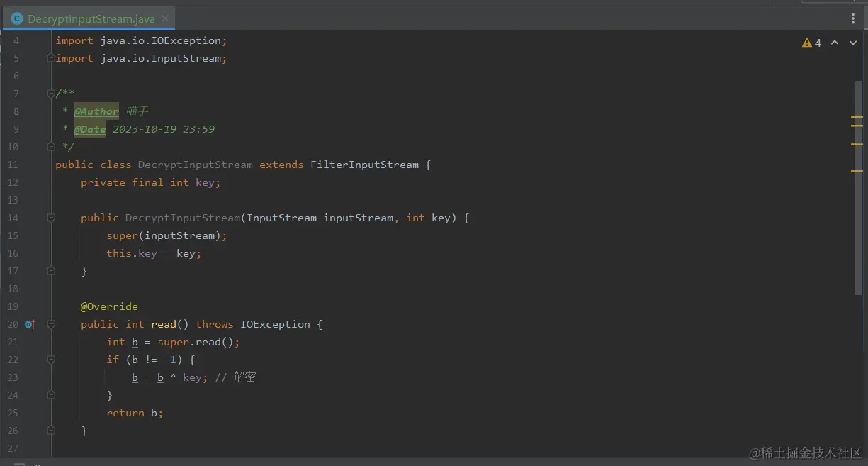Collapse the if block fold at line 22
868x466 pixels.
tap(51, 360)
